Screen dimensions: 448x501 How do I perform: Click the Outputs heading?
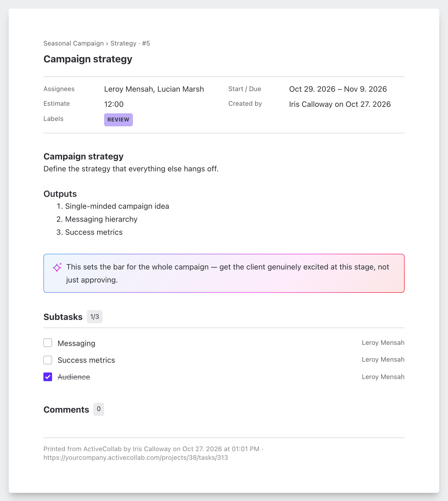pyautogui.click(x=60, y=194)
